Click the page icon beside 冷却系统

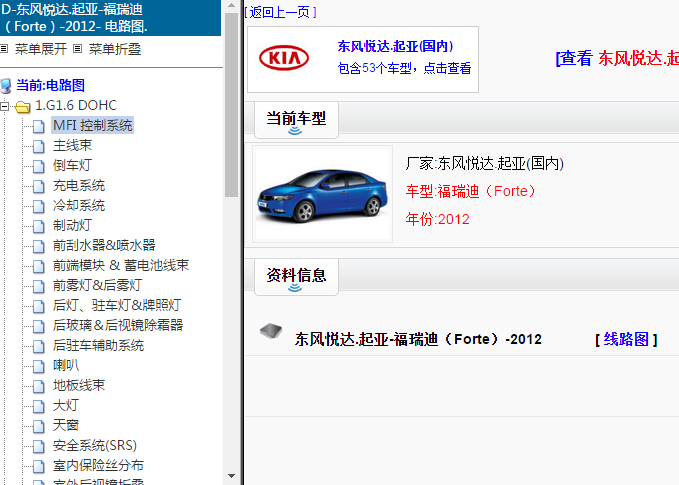39,206
